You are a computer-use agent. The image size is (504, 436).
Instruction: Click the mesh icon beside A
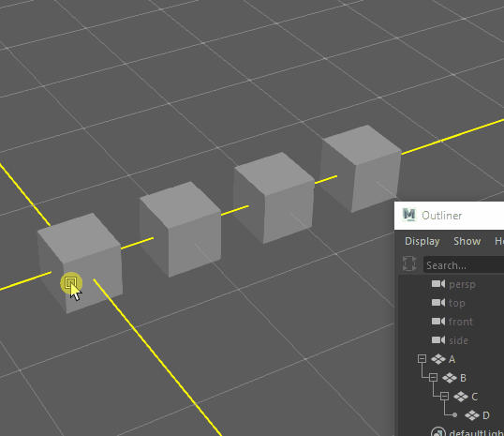[x=438, y=359]
